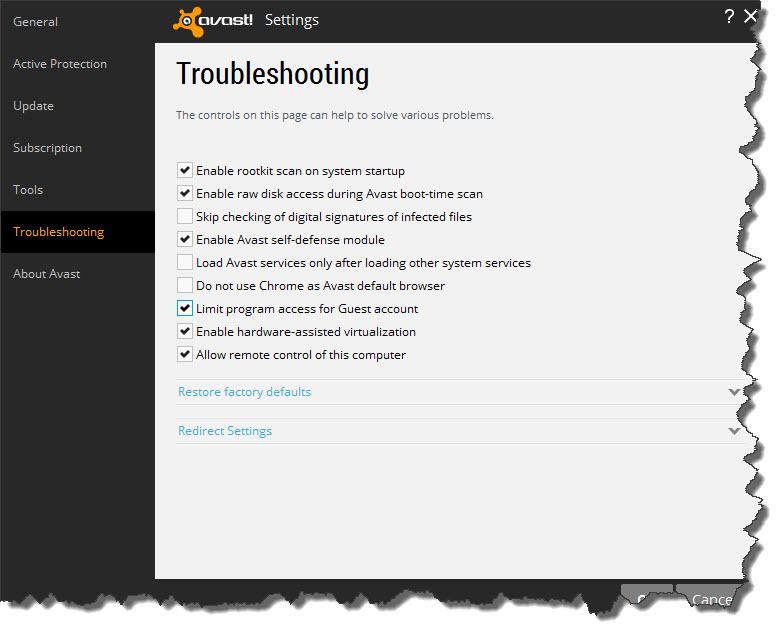
Task: Check Load Avast services after system services
Action: [x=185, y=262]
